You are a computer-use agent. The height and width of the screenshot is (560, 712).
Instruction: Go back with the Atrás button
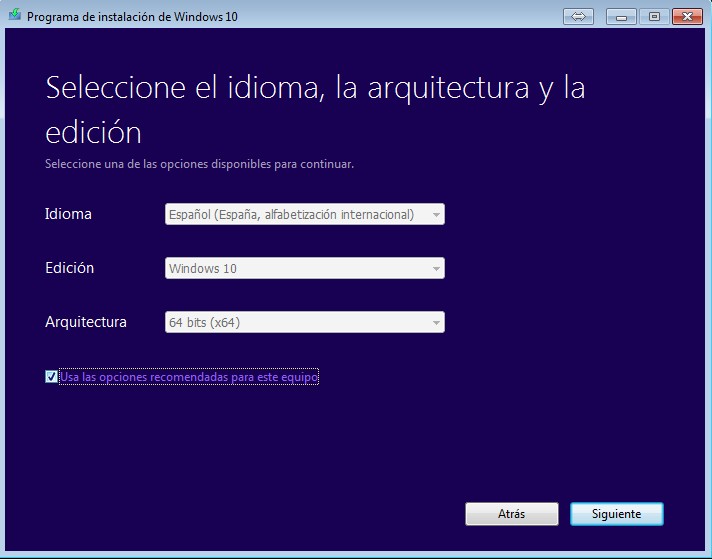[x=511, y=513]
